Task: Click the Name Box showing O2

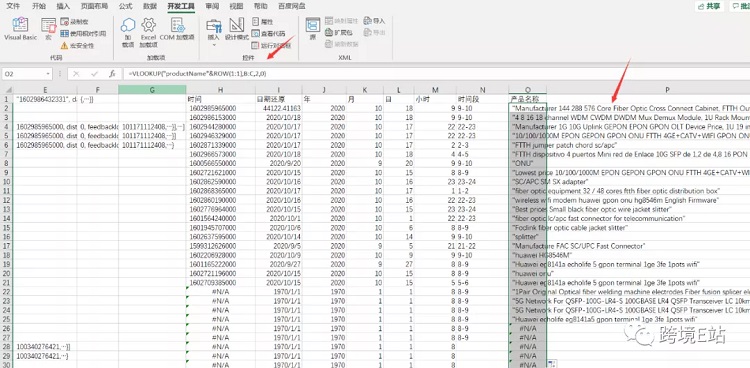Action: pyautogui.click(x=23, y=74)
